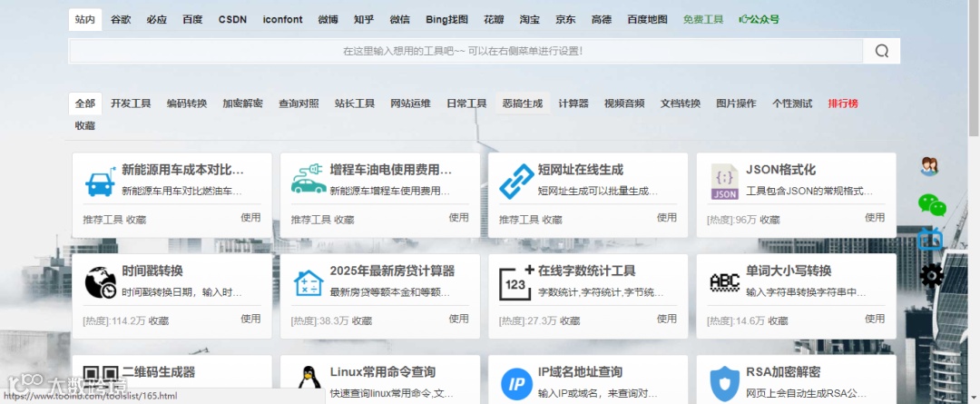The height and width of the screenshot is (404, 980).
Task: Open the red 排行榜 tab
Action: pos(843,103)
